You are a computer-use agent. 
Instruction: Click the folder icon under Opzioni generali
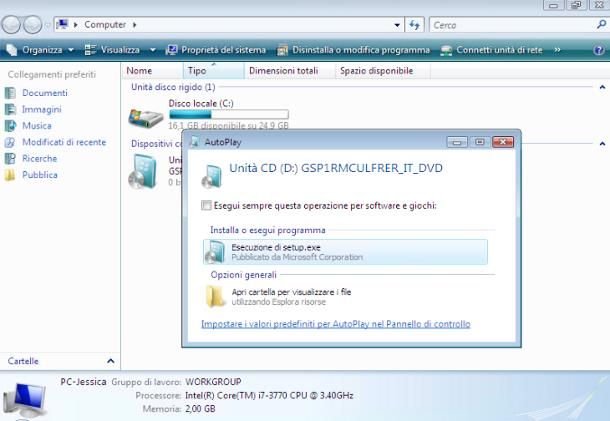point(215,296)
